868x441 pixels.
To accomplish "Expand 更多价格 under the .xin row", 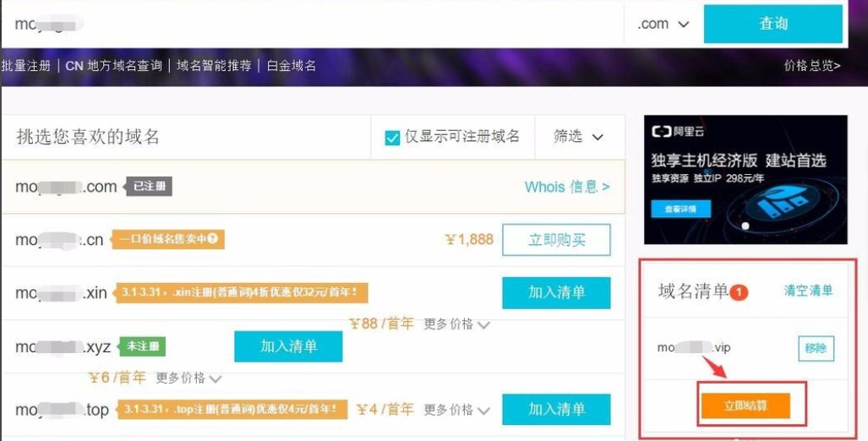I will click(x=456, y=324).
